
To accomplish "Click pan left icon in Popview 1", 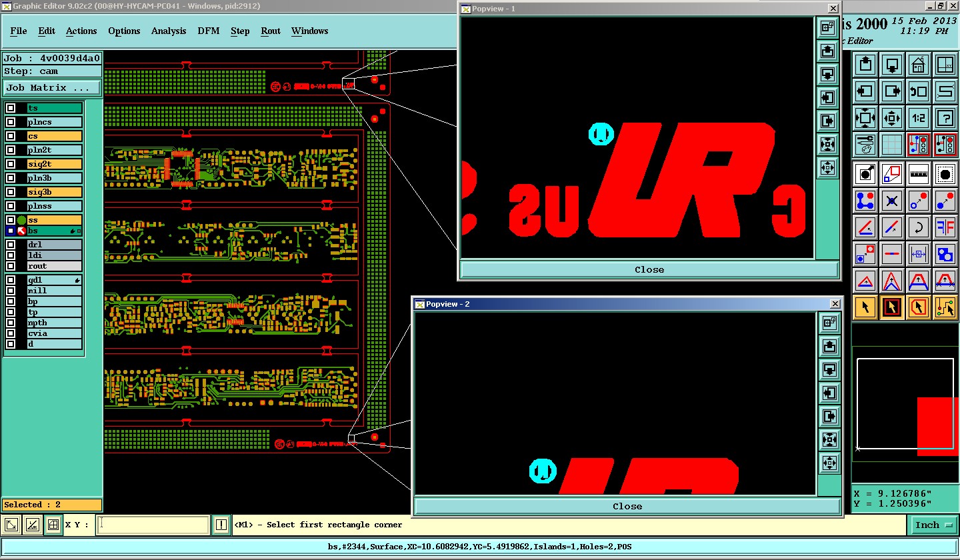I will tap(827, 98).
